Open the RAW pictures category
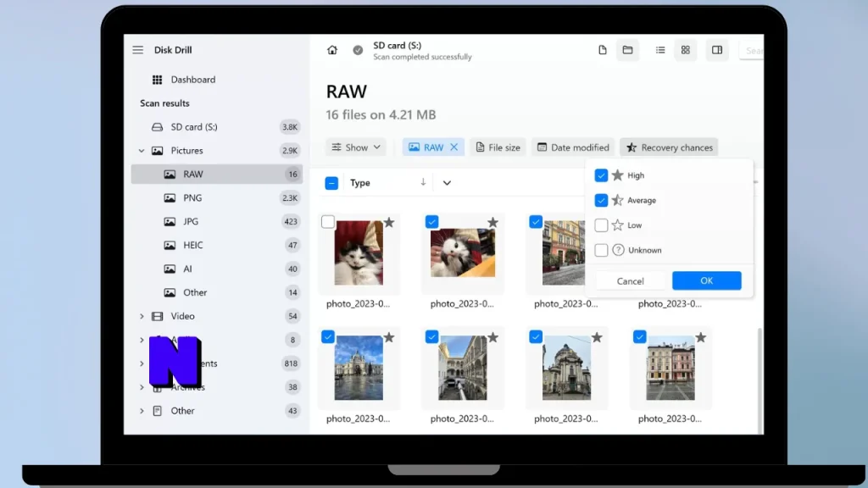Image resolution: width=868 pixels, height=488 pixels. pyautogui.click(x=217, y=174)
